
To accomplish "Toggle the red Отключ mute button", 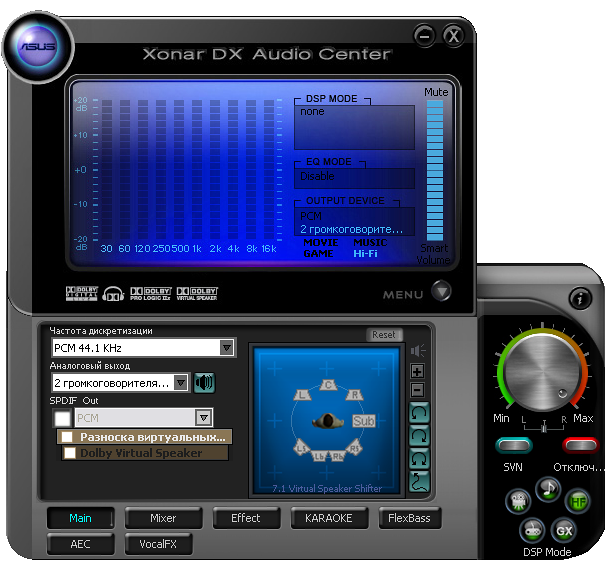I will (580, 445).
